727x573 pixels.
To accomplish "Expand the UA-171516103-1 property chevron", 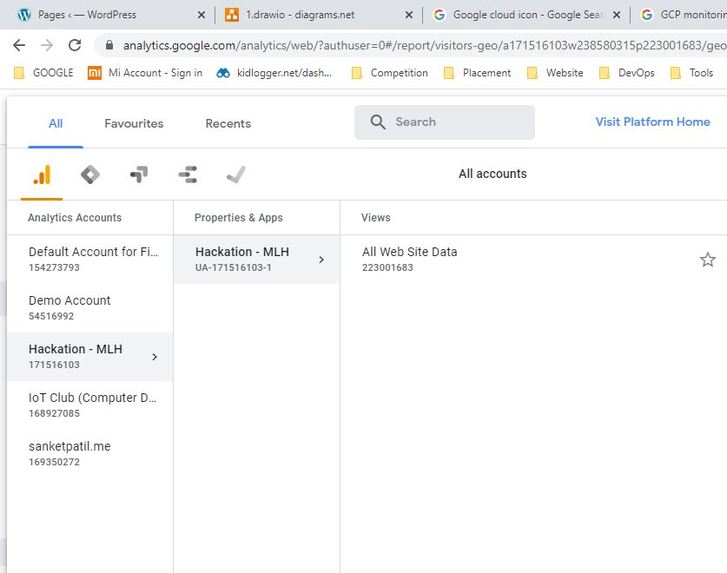I will tap(321, 260).
